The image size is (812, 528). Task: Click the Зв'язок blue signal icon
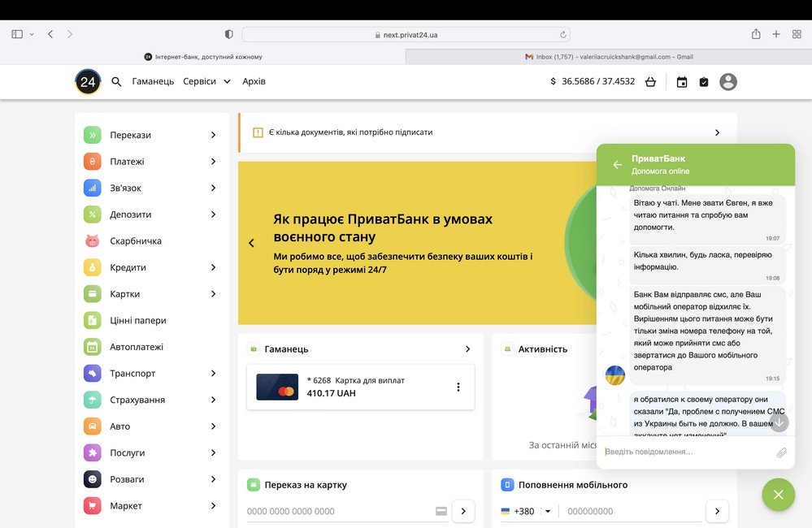92,188
